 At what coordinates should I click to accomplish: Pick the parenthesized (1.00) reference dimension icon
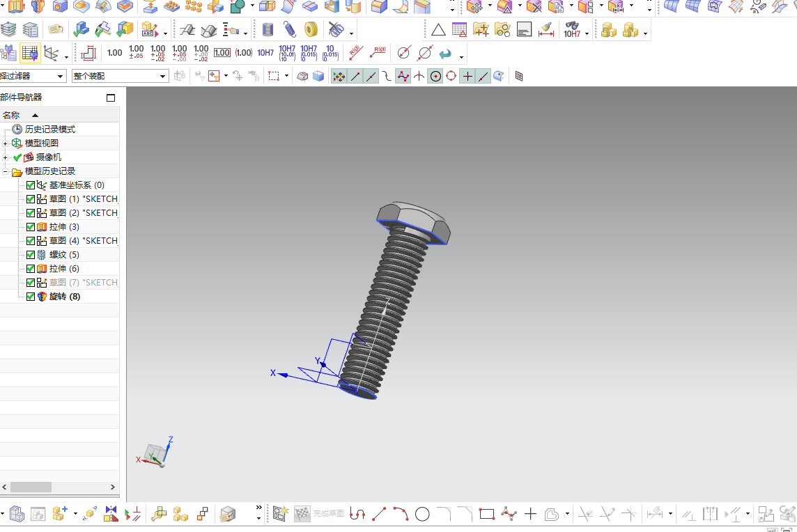click(243, 52)
